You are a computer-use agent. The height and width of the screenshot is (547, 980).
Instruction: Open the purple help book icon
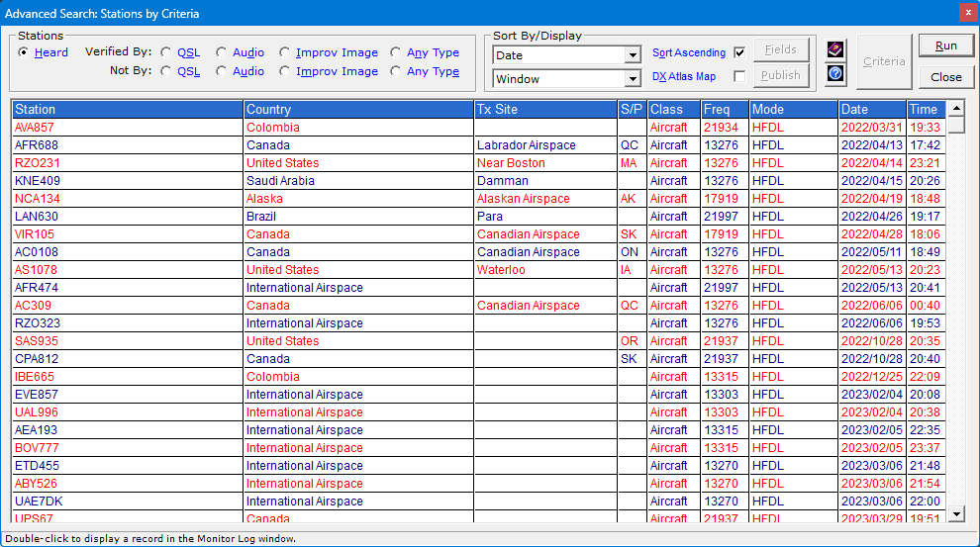(x=835, y=49)
